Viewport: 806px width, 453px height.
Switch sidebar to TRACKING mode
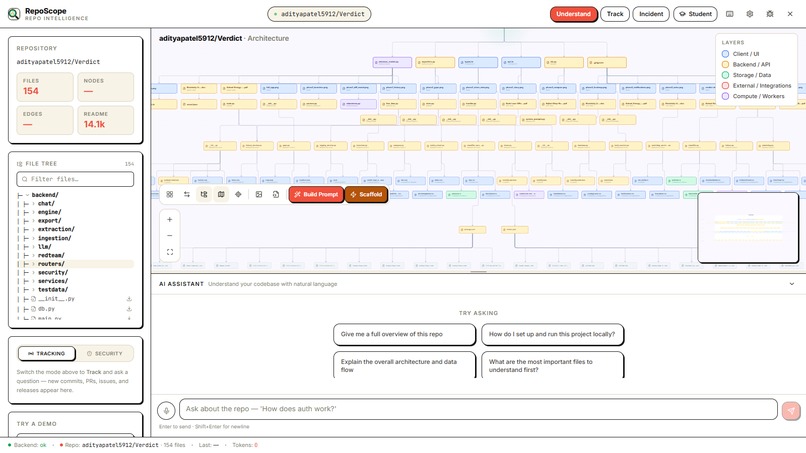pyautogui.click(x=47, y=354)
